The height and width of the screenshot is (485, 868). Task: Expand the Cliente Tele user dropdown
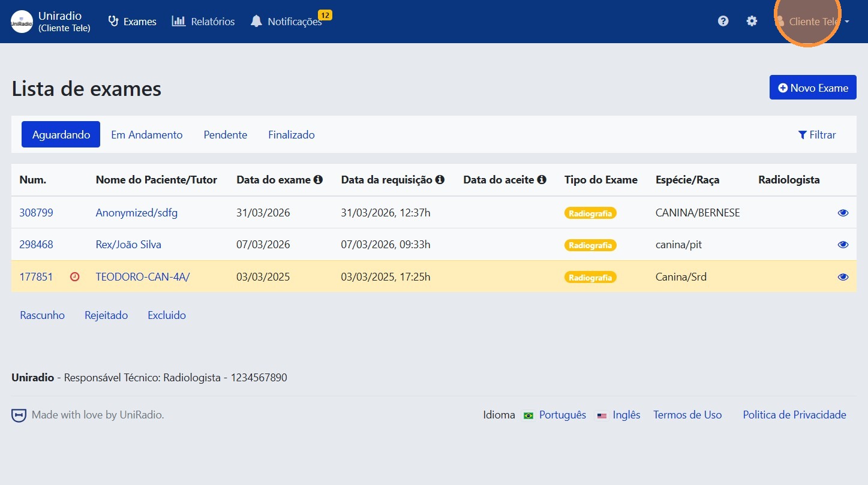(813, 22)
